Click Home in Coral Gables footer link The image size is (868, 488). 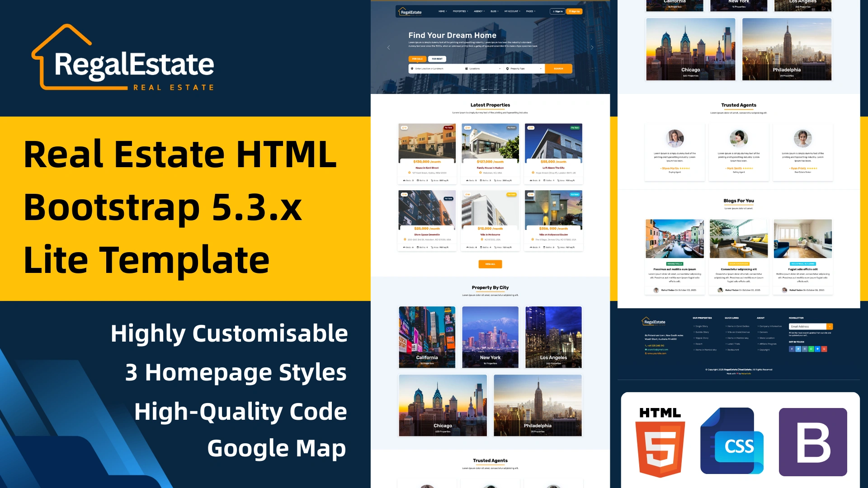click(737, 326)
